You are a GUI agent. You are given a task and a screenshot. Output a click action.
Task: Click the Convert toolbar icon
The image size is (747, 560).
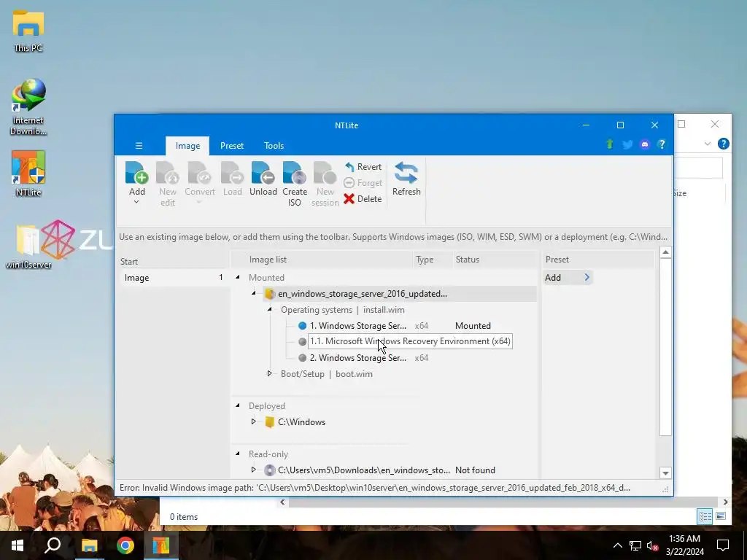click(x=200, y=173)
